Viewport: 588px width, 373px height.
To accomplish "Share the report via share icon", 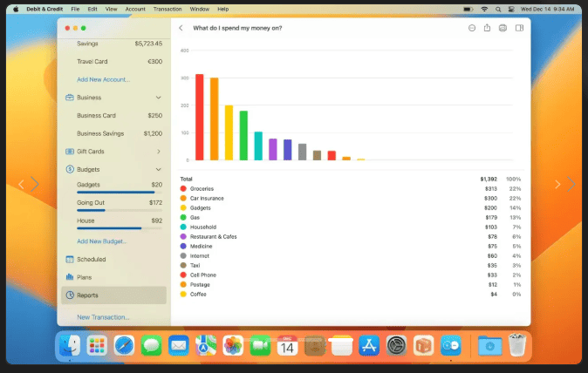I will coord(487,28).
